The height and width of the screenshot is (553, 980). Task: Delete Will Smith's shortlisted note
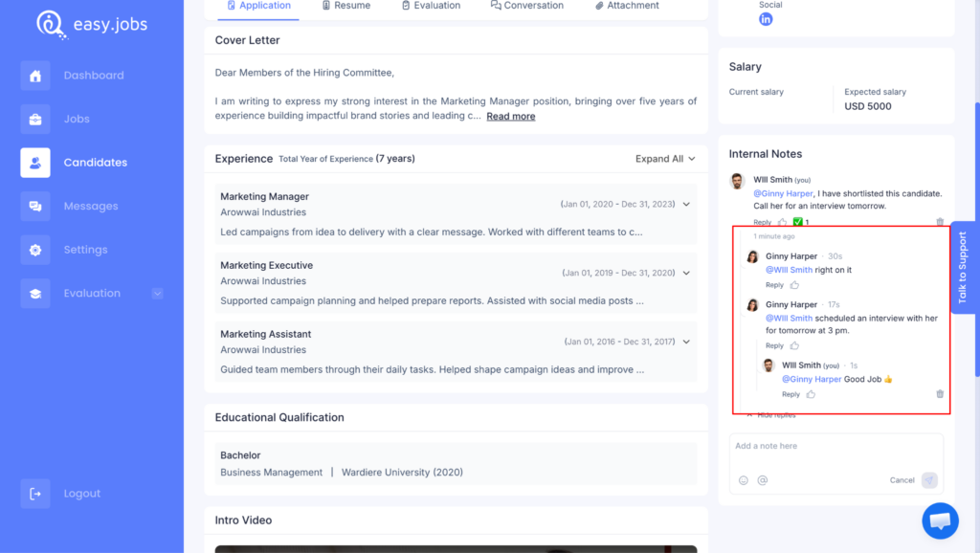tap(940, 222)
